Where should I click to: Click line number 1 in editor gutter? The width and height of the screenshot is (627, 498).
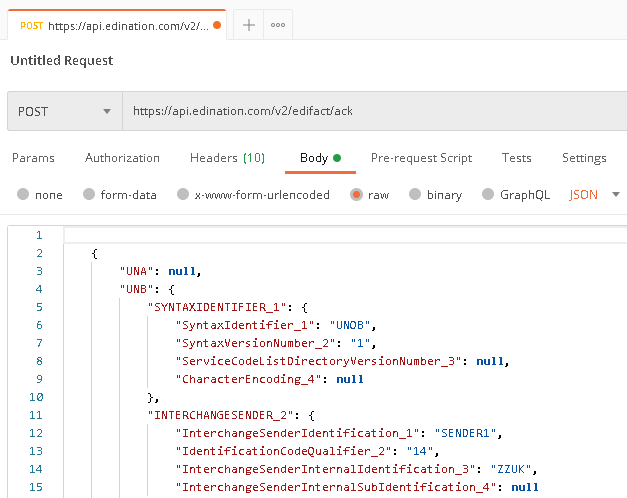(x=39, y=235)
